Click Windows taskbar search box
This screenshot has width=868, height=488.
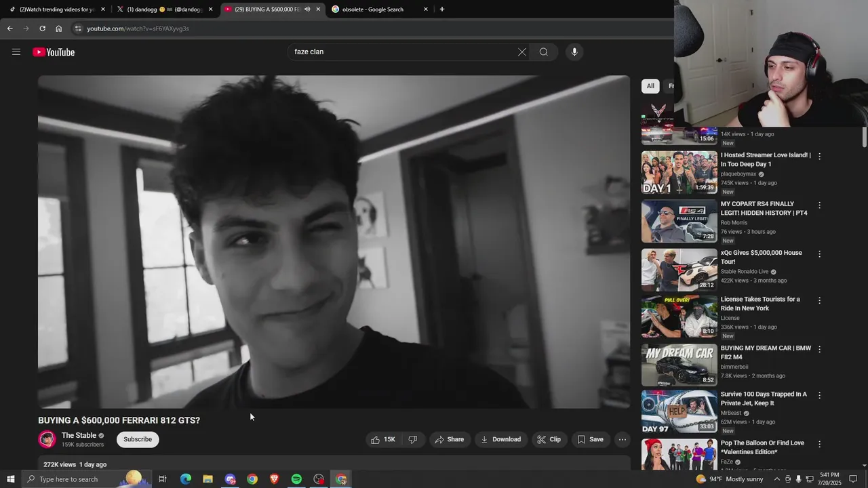(86, 479)
